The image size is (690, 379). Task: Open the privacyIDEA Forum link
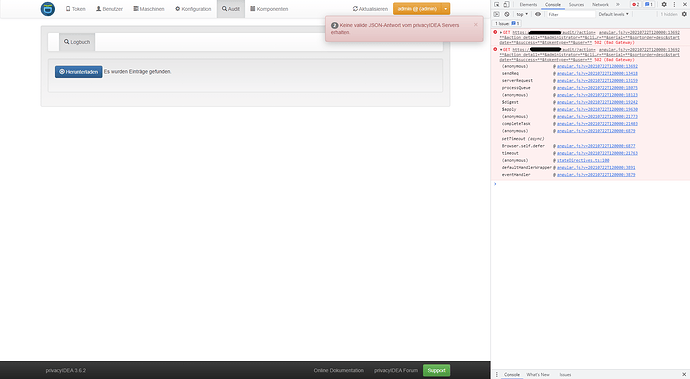tap(396, 371)
